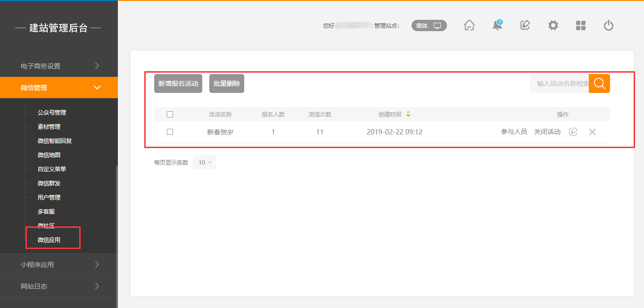
Task: Click 新增报名活动 button
Action: pyautogui.click(x=178, y=83)
